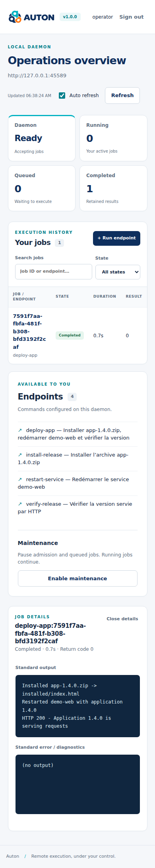This screenshot has width=155, height=868.
Task: Click the Endpoints count badge 4
Action: pyautogui.click(x=72, y=396)
